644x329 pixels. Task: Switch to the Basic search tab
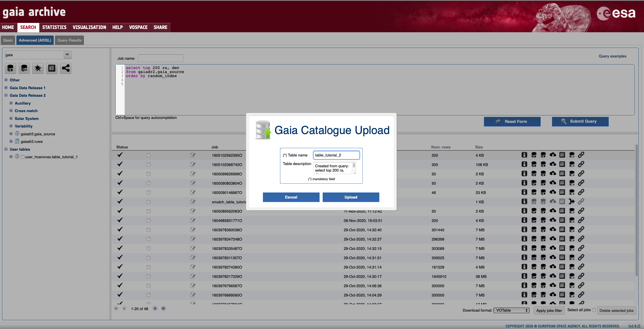click(8, 40)
